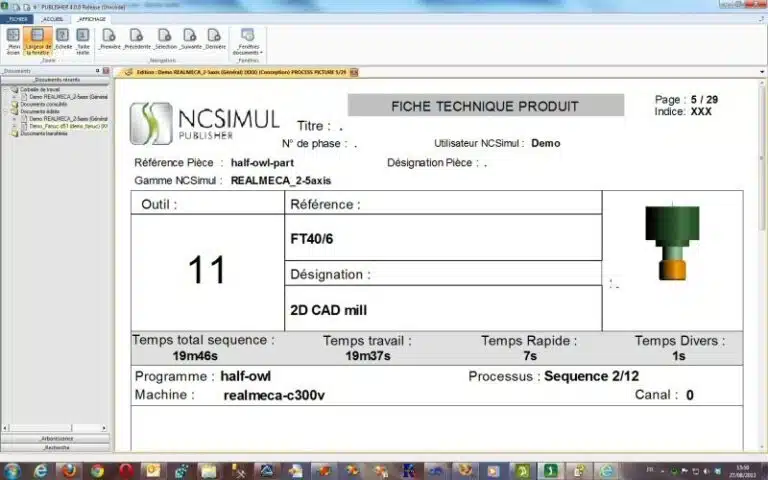Screen dimensions: 768x480
Task: Open Fenêtres documents dropdown
Action: [247, 40]
